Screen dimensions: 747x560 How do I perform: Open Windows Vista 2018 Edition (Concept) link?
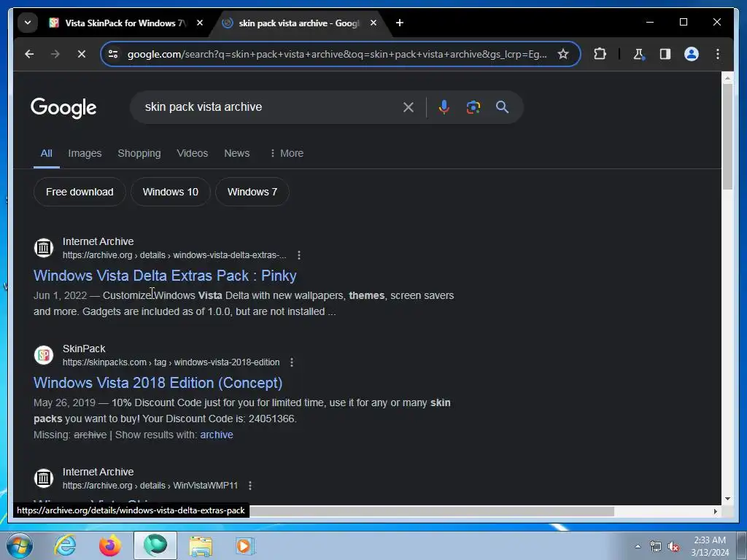[158, 383]
